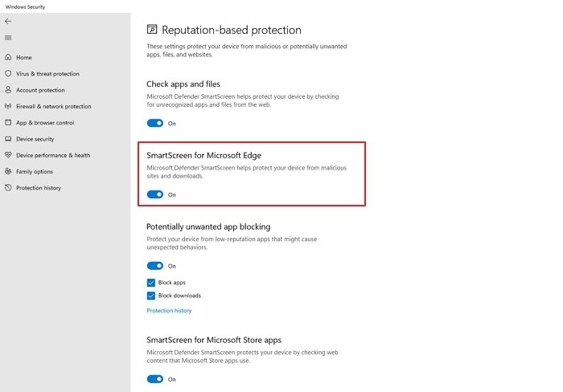The width and height of the screenshot is (563, 392).
Task: Uncheck the Block apps checkbox
Action: click(x=151, y=283)
